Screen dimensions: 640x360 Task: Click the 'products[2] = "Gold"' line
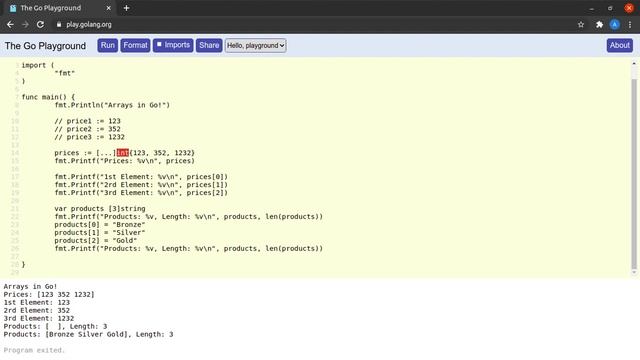tap(96, 240)
